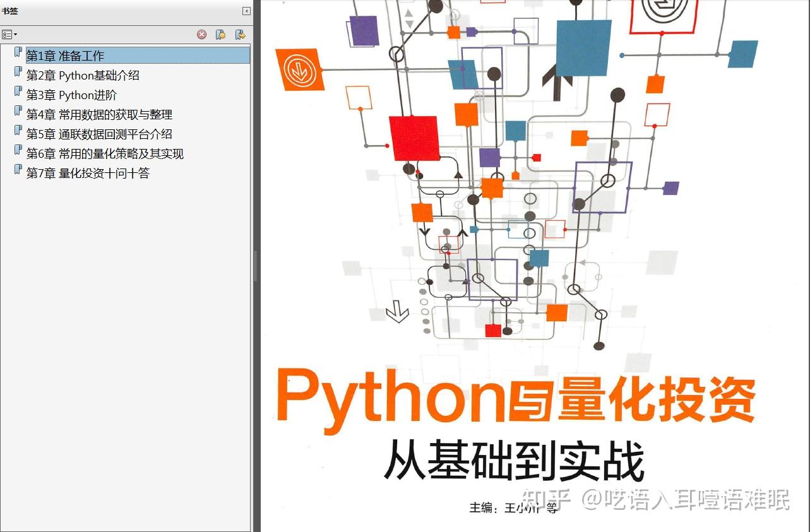Select the highlighted 第1章 准备工作 bookmark
810x532 pixels.
[65, 56]
